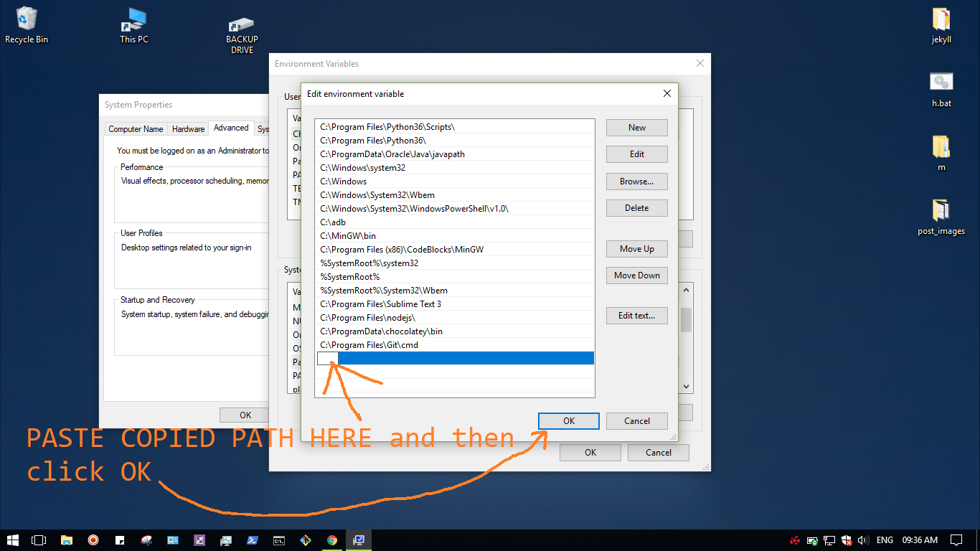Select the This PC desktop icon
The image size is (980, 551).
[134, 25]
